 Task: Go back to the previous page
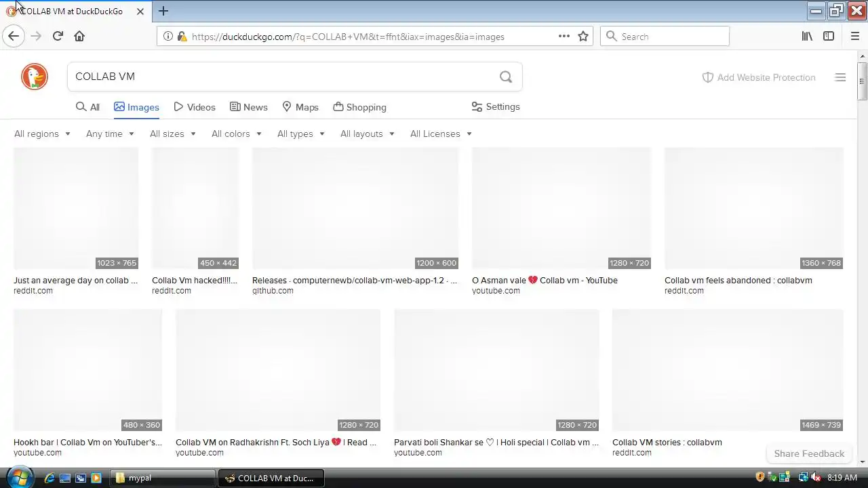(x=14, y=37)
